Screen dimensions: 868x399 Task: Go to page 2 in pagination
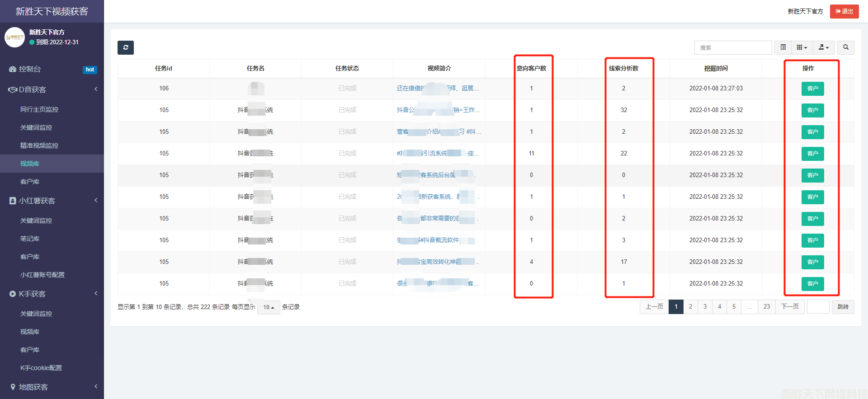coord(690,307)
